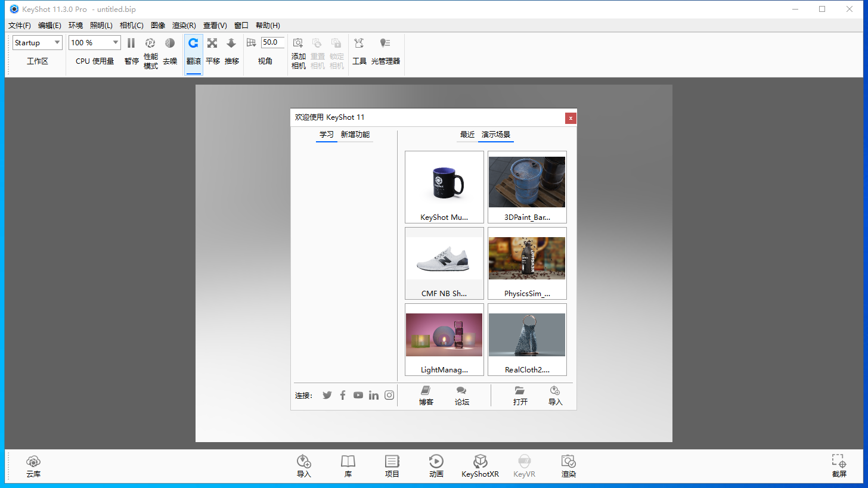This screenshot has height=488, width=868.
Task: Open the Render (渲染) menu in the menu bar
Action: point(184,26)
